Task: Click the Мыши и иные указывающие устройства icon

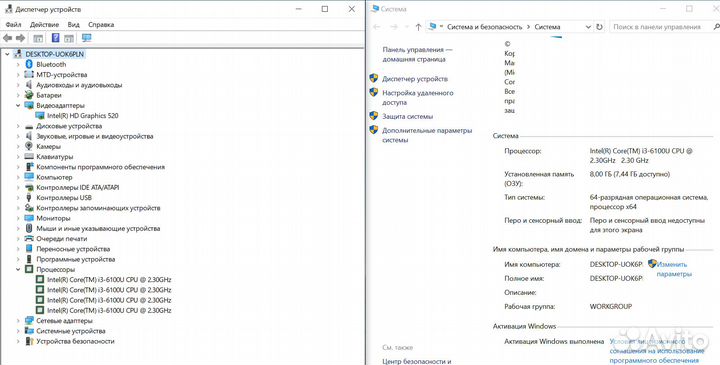Action: coord(29,228)
